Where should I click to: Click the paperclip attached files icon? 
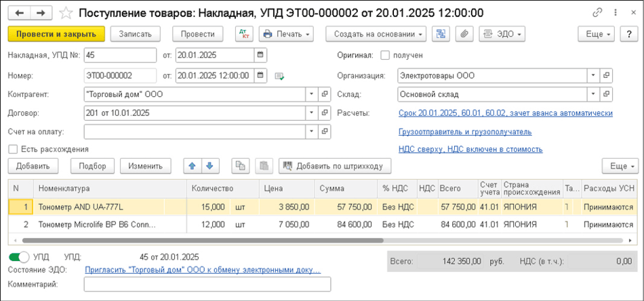[x=464, y=34]
